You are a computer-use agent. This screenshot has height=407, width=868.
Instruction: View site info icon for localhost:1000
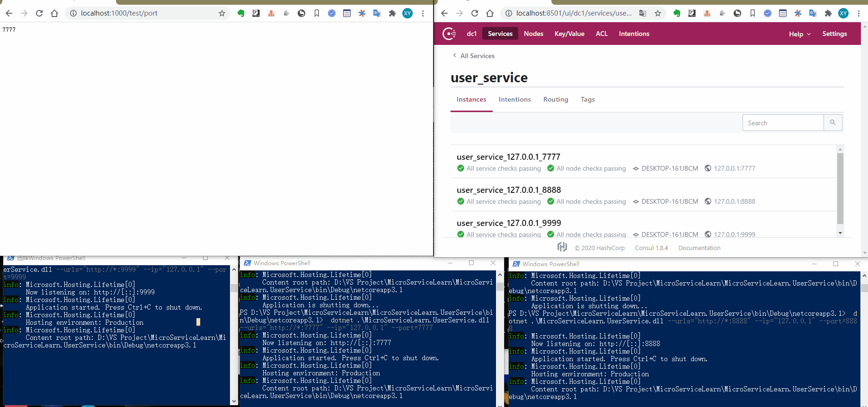click(x=73, y=13)
